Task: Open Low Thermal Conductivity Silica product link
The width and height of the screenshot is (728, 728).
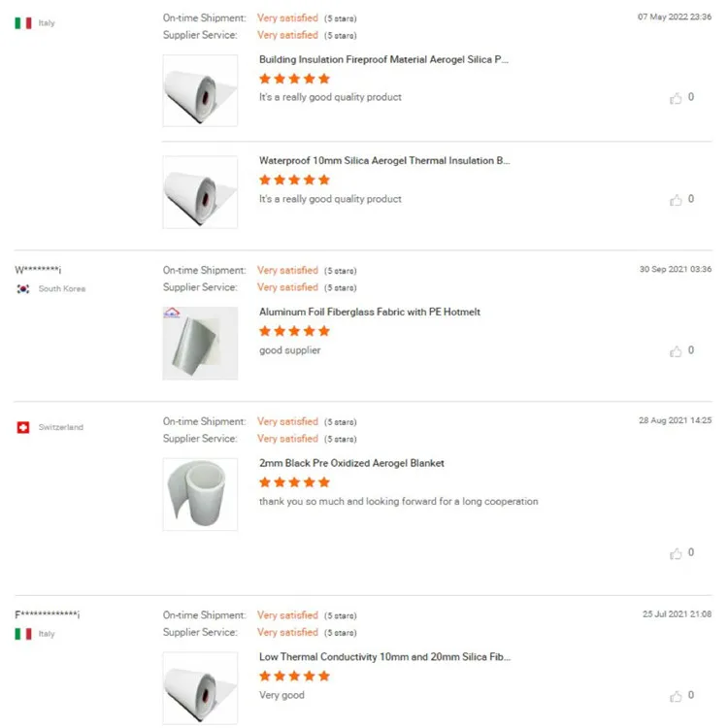Action: coord(383,657)
